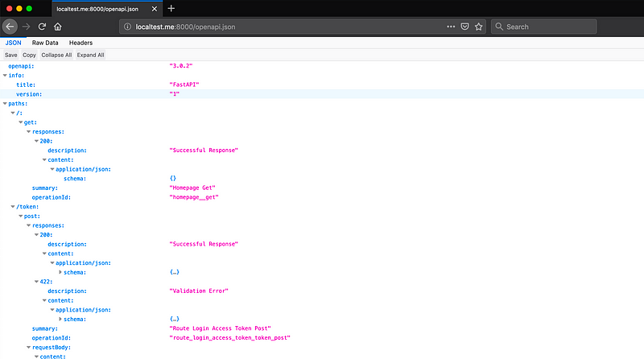
Task: Close the openapi.json tab
Action: [x=155, y=9]
